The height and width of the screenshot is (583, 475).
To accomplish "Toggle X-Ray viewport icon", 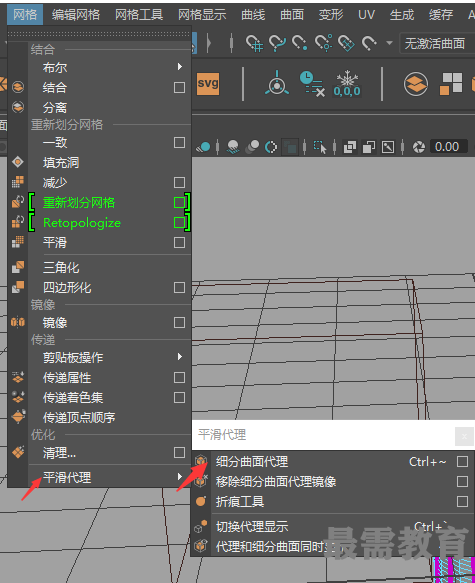I will pos(350,147).
